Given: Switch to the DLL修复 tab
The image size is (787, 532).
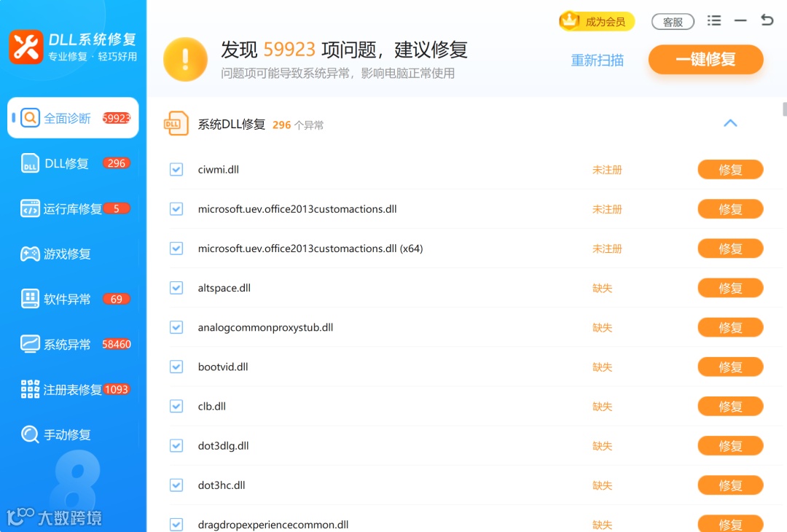Looking at the screenshot, I should 73,163.
